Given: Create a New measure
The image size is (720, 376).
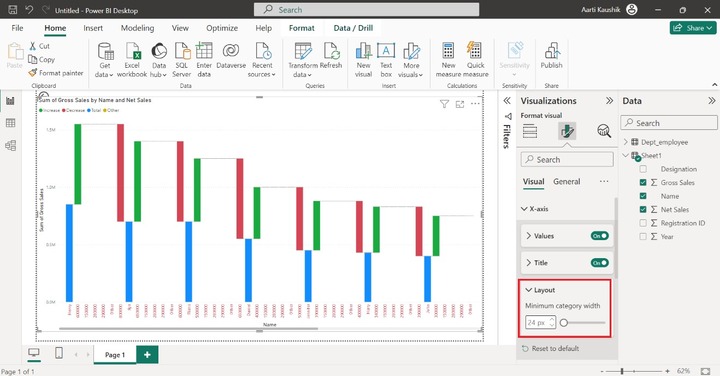Looking at the screenshot, I should (448, 60).
